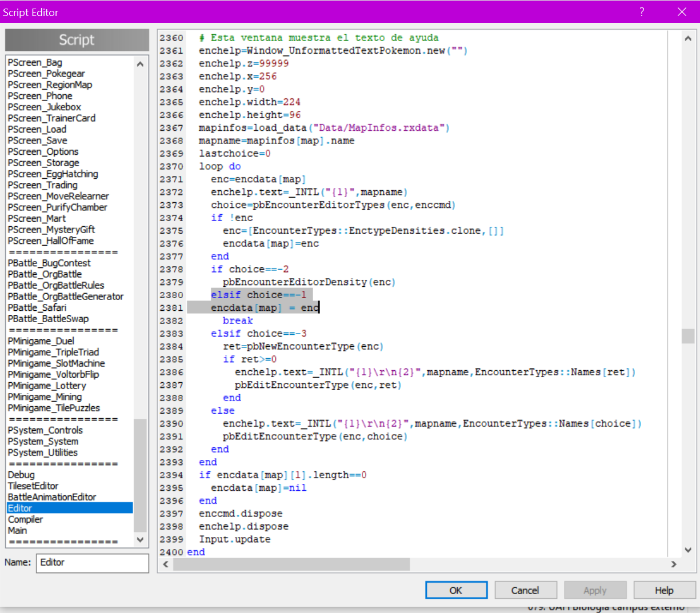The width and height of the screenshot is (700, 613).
Task: Click the horizontal scrollbar thumb under code
Action: tap(291, 564)
